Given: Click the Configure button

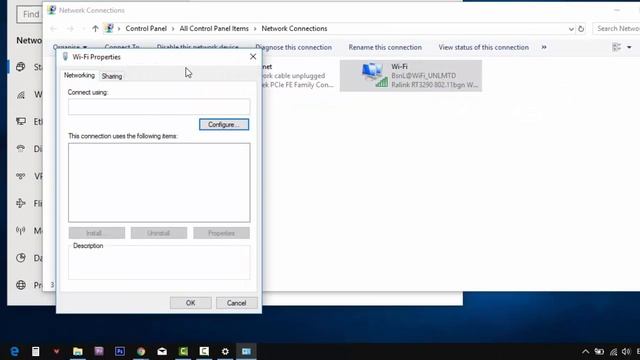Looking at the screenshot, I should tap(224, 124).
